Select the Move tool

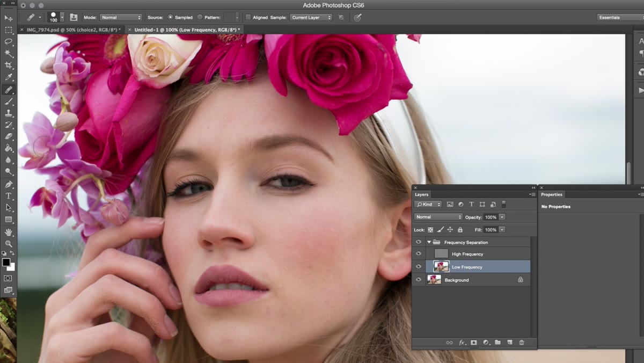pos(9,18)
